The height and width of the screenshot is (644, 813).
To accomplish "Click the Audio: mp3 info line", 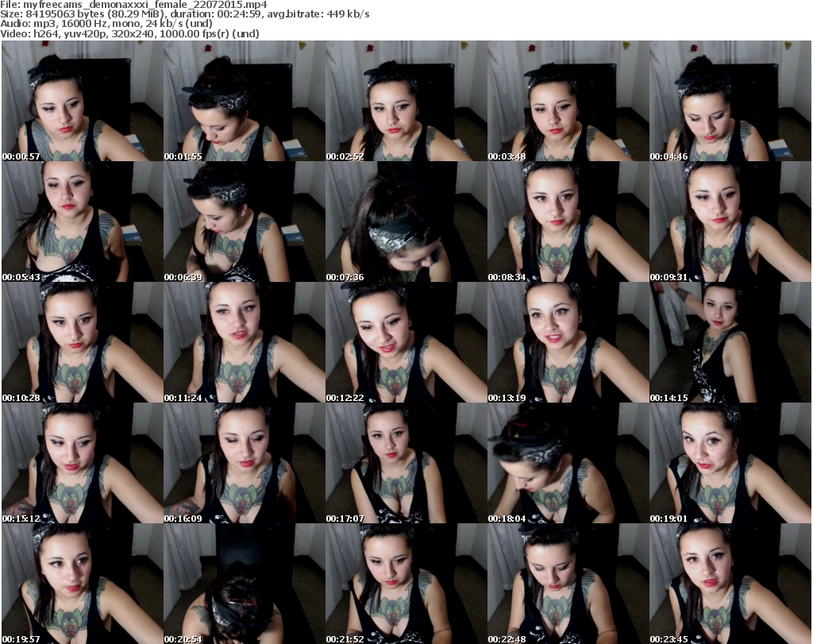I will [x=106, y=24].
